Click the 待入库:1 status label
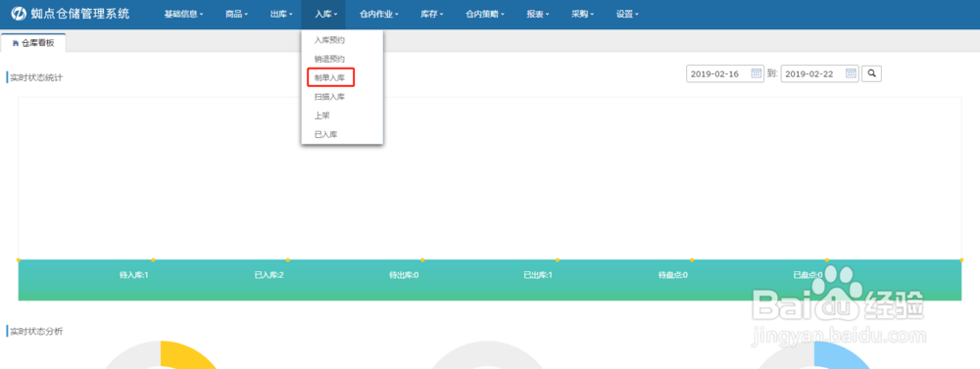This screenshot has width=980, height=369. 133,275
